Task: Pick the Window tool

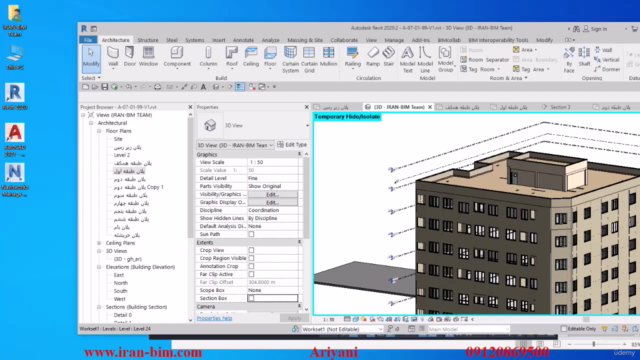Action: click(148, 56)
